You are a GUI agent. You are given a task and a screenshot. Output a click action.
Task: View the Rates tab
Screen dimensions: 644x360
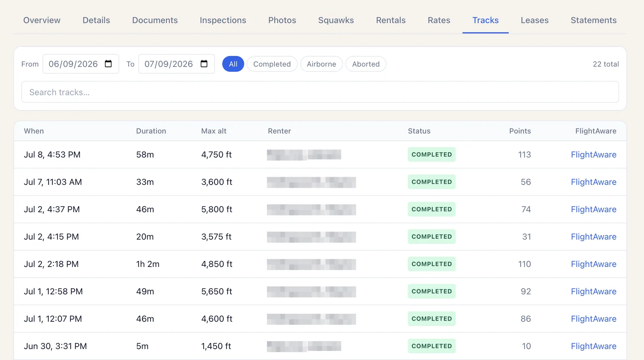point(439,20)
